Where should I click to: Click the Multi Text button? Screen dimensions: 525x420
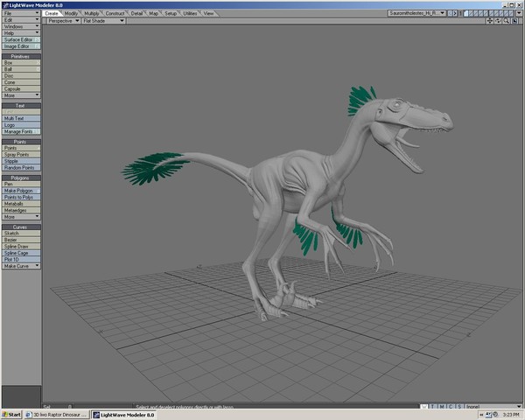(21, 118)
